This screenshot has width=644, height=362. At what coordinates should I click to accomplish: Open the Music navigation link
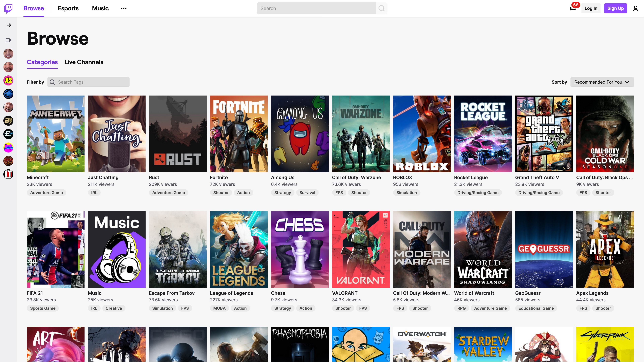(100, 8)
